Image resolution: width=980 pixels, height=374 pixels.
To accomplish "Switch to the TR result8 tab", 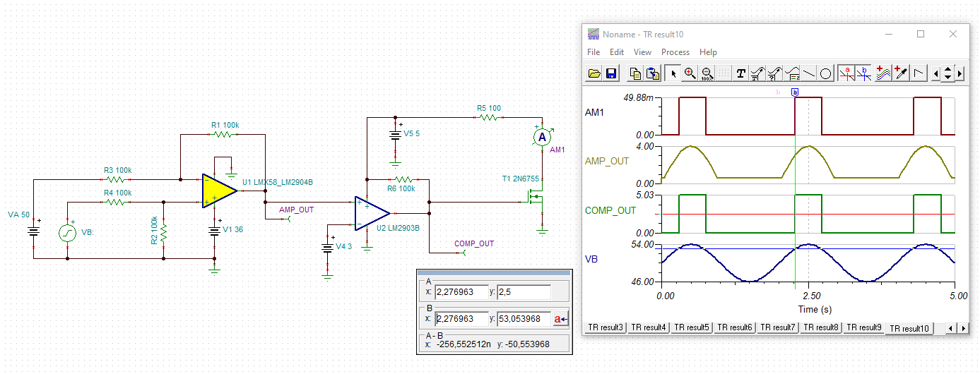I will click(820, 327).
